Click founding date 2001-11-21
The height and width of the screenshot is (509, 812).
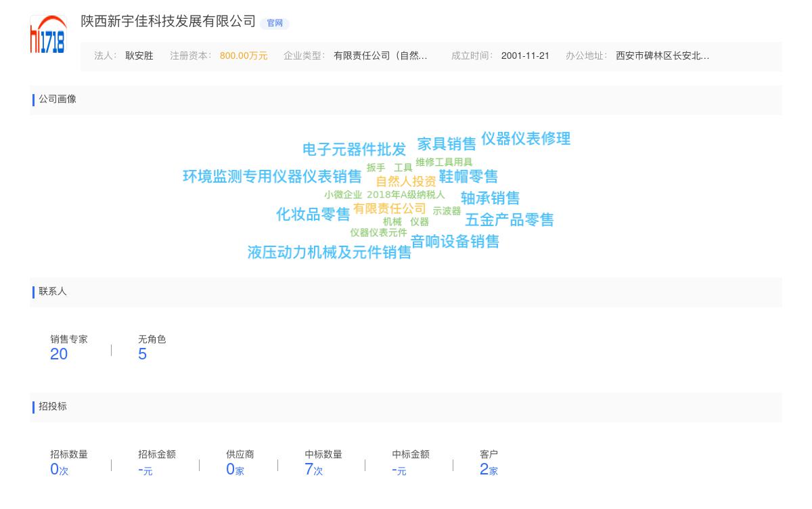(x=525, y=56)
